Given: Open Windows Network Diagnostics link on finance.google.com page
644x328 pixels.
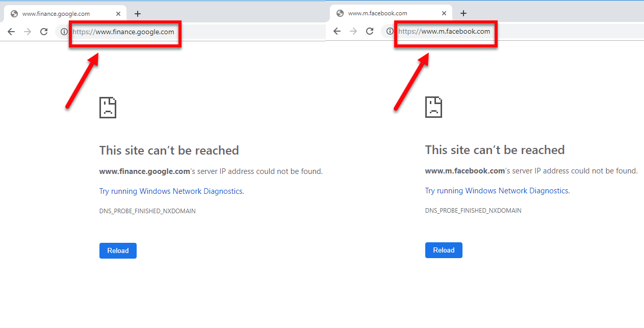Looking at the screenshot, I should pos(171,191).
